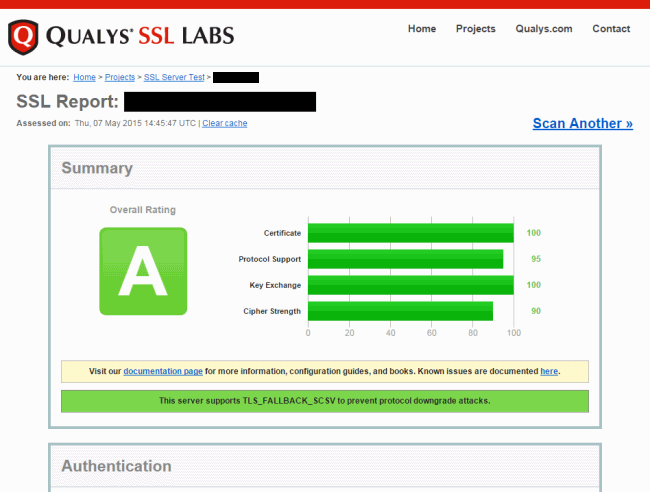Click the Protocol Support score bar
Screen dimensions: 650x492
405,259
